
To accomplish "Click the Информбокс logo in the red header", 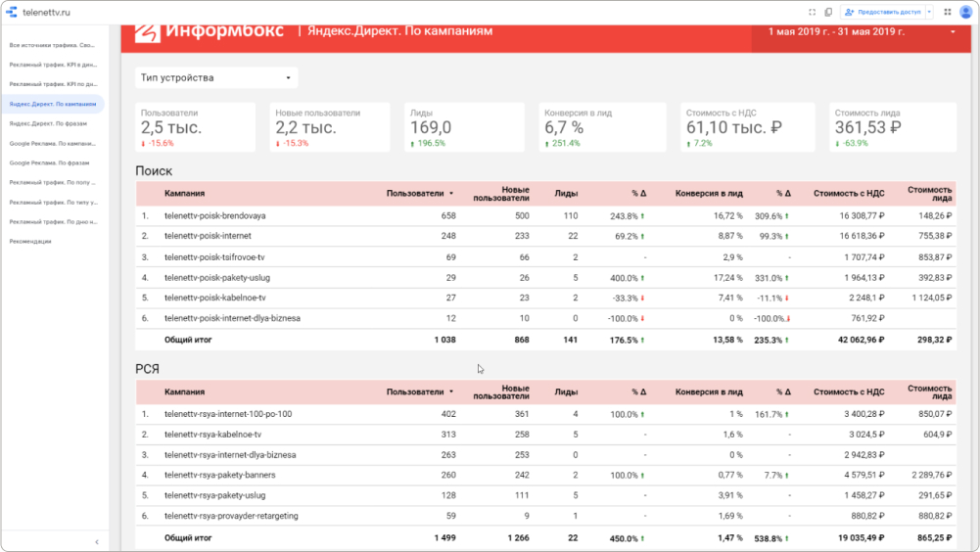I will pos(210,30).
